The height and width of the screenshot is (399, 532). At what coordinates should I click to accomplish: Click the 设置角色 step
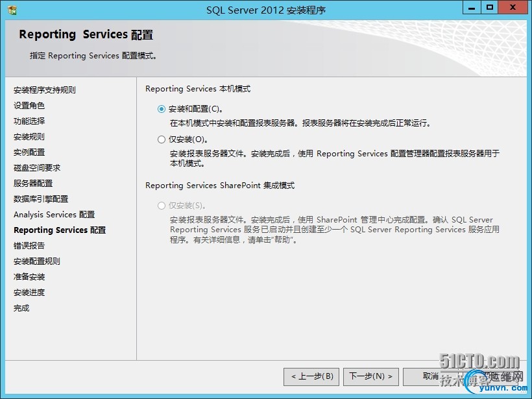point(29,106)
